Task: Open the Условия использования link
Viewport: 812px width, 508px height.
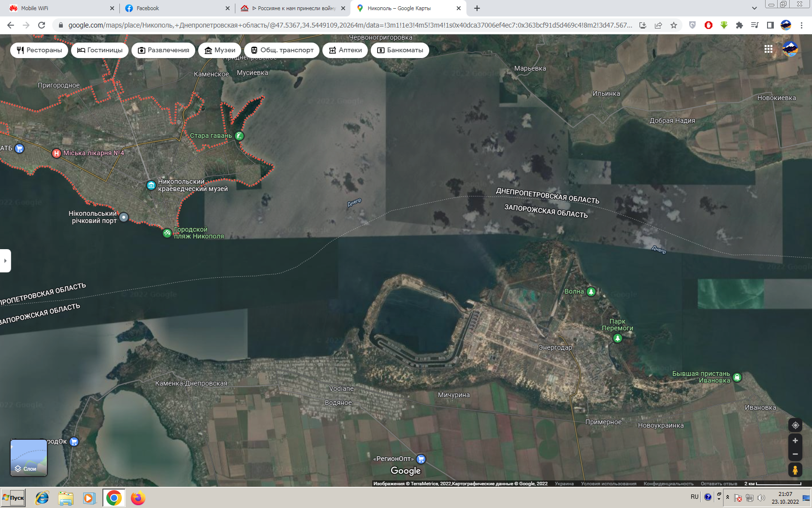Action: [608, 484]
